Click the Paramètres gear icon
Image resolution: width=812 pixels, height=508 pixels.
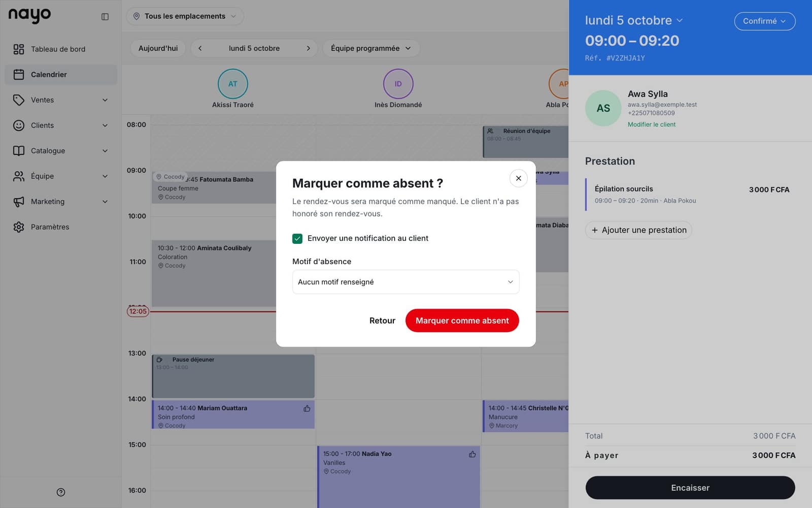pyautogui.click(x=19, y=227)
